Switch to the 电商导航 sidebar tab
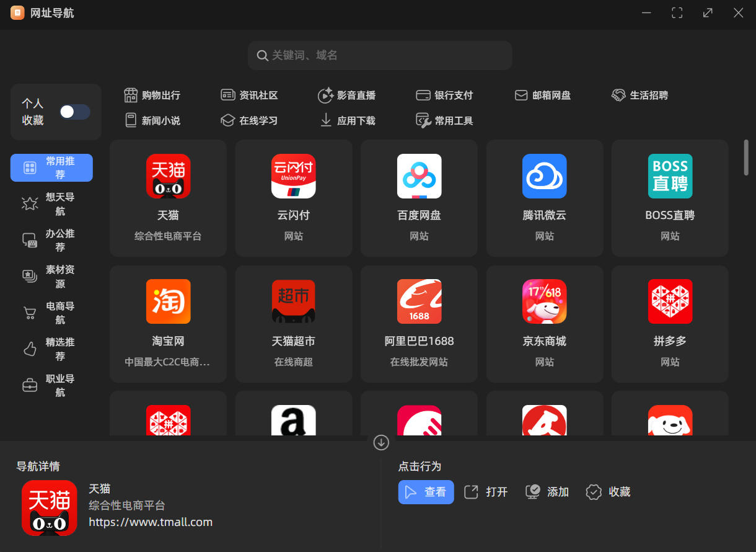756x552 pixels. pyautogui.click(x=51, y=313)
